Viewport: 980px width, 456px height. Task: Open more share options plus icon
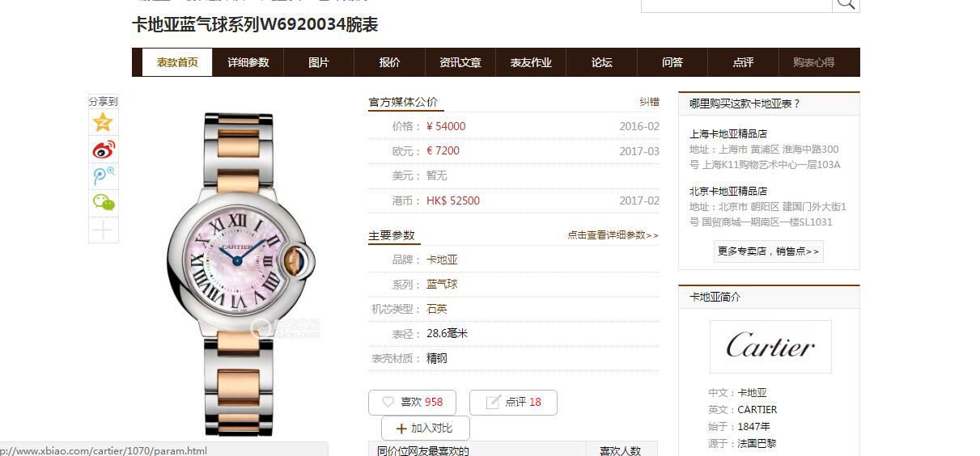click(x=103, y=230)
